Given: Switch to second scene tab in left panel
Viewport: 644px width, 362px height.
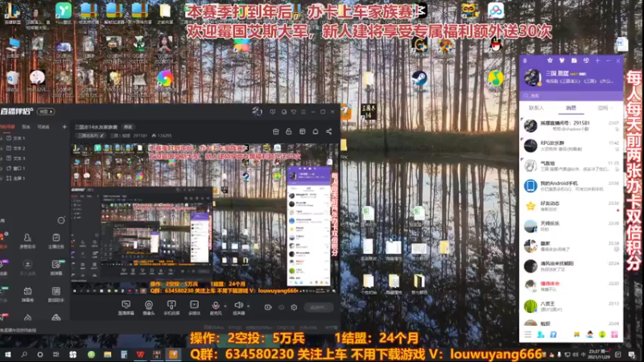Looking at the screenshot, I should pos(26,127).
